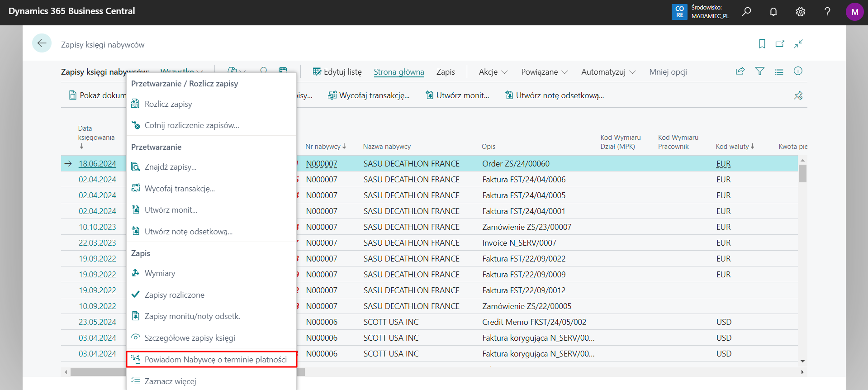Click the back arrow button
The height and width of the screenshot is (390, 868).
pos(42,43)
